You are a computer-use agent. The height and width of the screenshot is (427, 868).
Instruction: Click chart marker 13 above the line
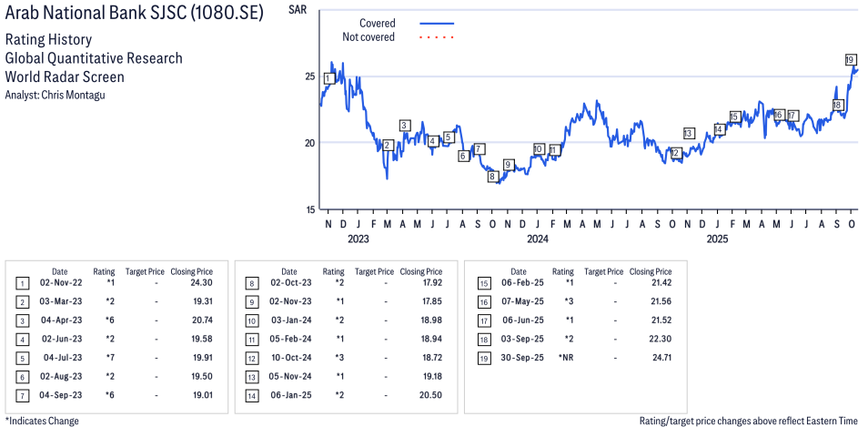point(689,134)
